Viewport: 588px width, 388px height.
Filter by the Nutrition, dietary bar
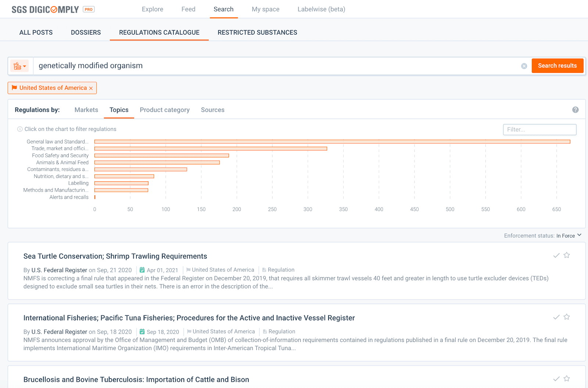pos(124,177)
